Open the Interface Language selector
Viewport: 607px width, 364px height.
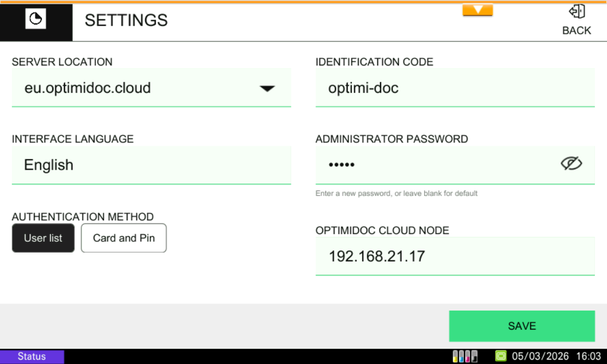pos(151,165)
